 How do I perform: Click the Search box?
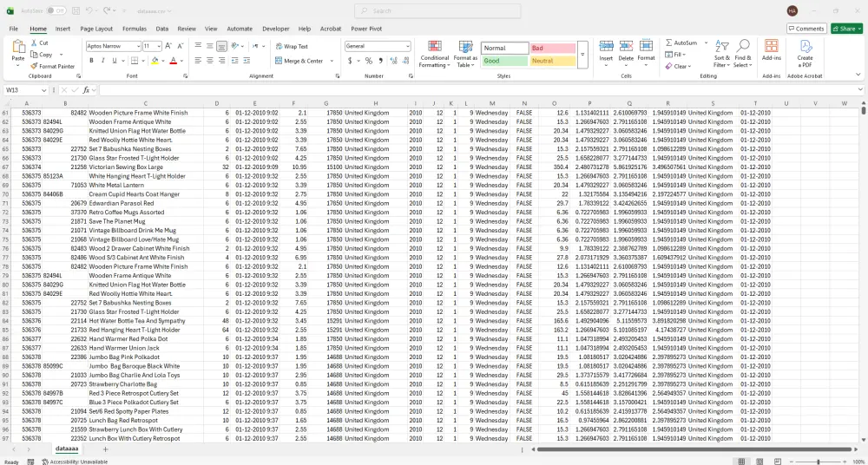(x=437, y=10)
